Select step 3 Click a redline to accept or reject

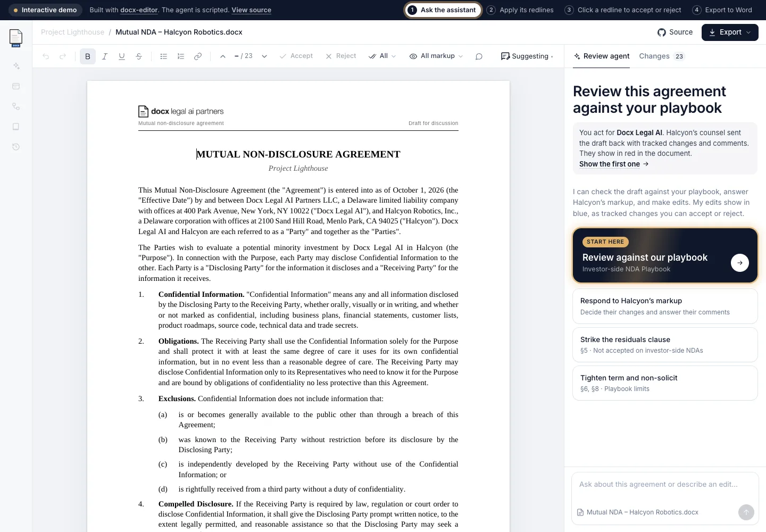tap(623, 10)
